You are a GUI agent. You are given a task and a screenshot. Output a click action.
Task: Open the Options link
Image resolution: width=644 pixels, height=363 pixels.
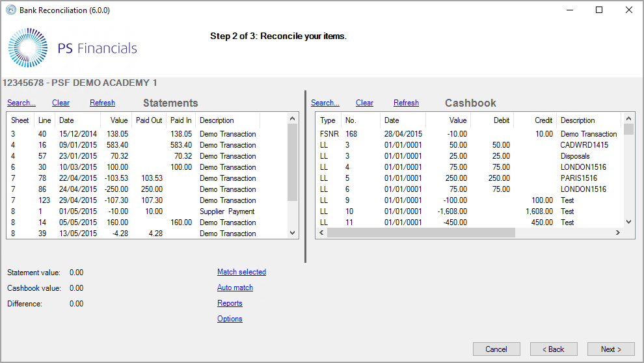click(x=230, y=319)
